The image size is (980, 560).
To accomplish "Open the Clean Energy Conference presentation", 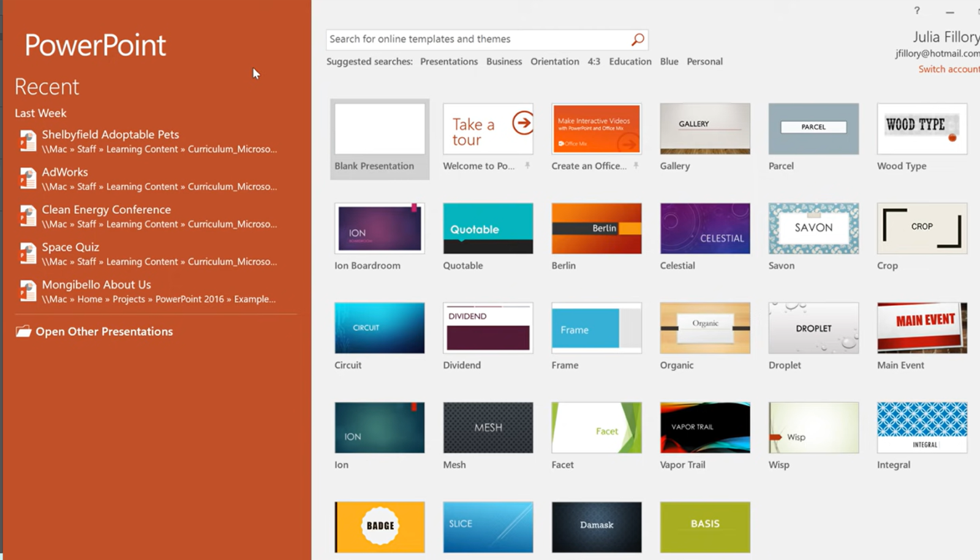I will [106, 210].
